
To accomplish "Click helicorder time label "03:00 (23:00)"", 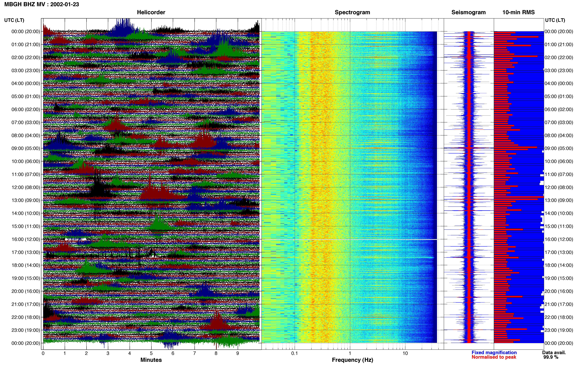I will click(26, 71).
